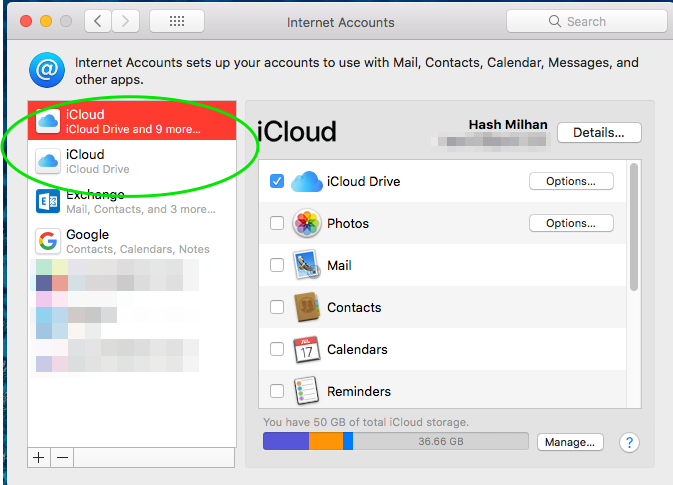
Task: Open Options for iCloud Drive
Action: 571,181
